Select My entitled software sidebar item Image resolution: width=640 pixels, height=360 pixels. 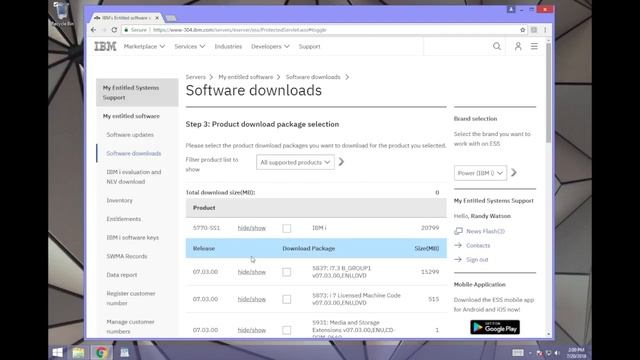pos(131,116)
